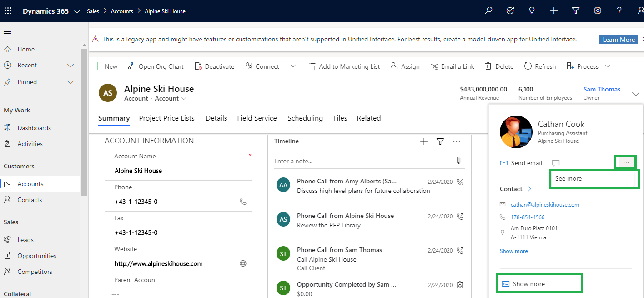The width and height of the screenshot is (644, 298).
Task: Click the Learn More button in banner
Action: [619, 40]
